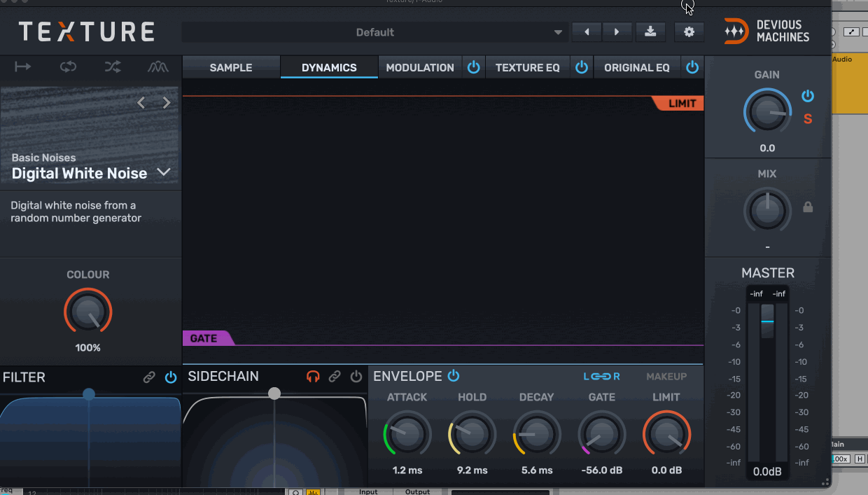Toggle the Gain power button
The height and width of the screenshot is (495, 868).
point(808,96)
